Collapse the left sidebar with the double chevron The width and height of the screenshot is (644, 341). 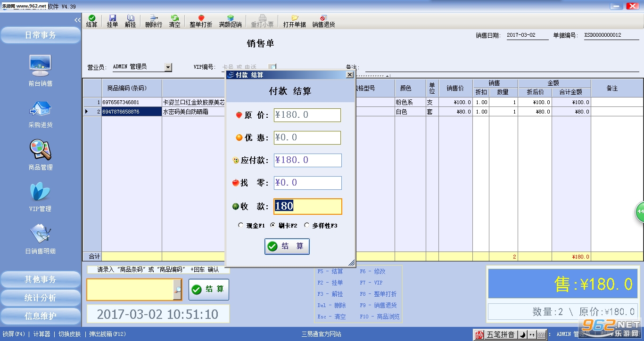[78, 20]
